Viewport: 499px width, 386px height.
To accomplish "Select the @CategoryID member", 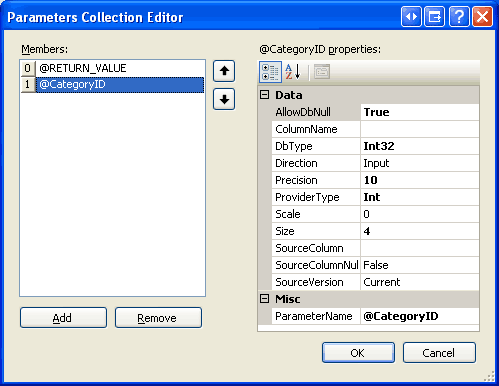I will point(113,85).
